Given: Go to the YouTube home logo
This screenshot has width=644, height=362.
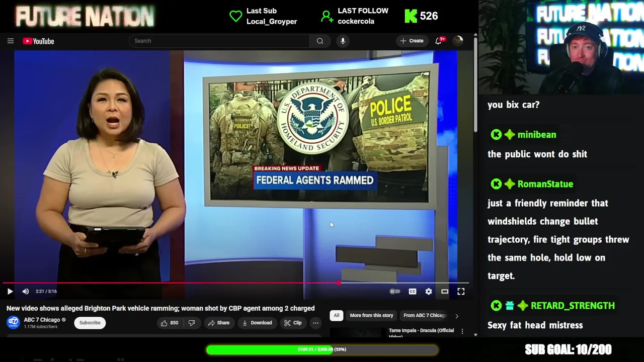Looking at the screenshot, I should [x=38, y=41].
